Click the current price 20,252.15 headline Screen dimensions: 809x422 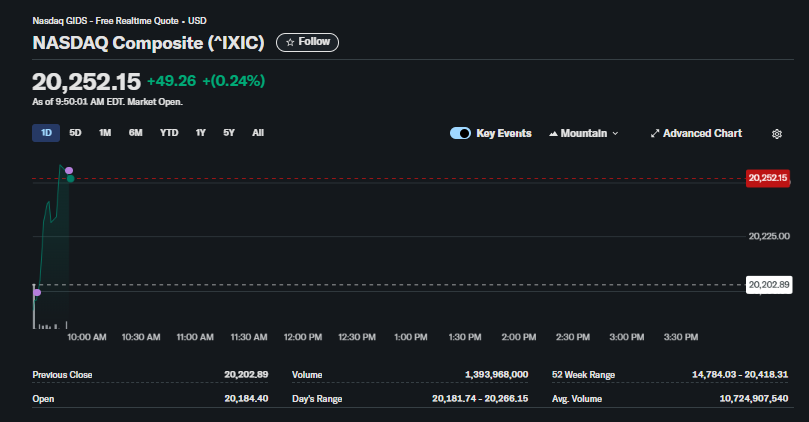(86, 82)
